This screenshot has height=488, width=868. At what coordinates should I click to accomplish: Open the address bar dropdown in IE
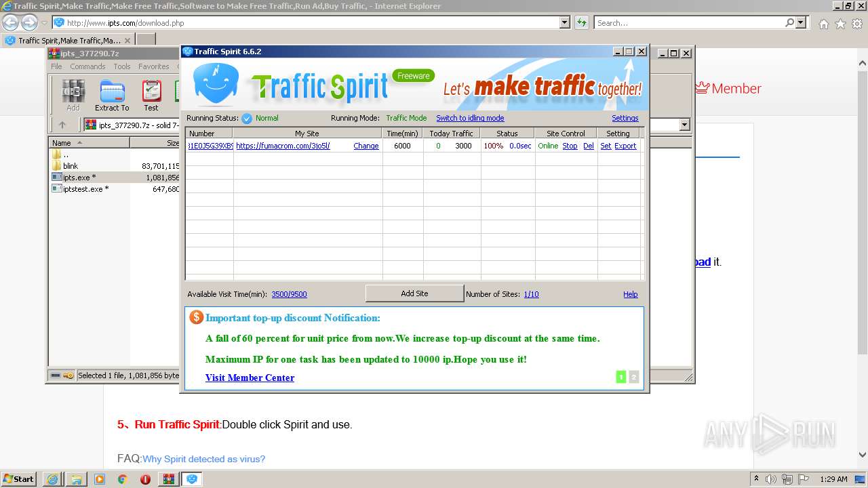pyautogui.click(x=565, y=22)
